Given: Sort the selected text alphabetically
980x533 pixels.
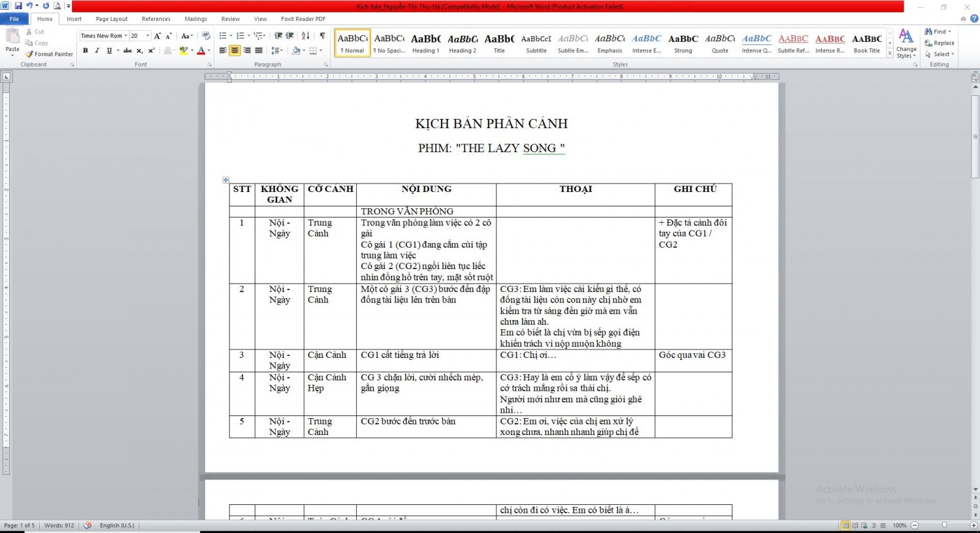Looking at the screenshot, I should pyautogui.click(x=306, y=36).
